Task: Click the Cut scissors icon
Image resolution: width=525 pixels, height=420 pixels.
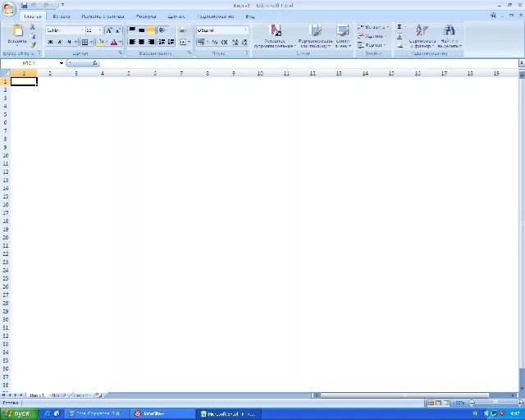Action: click(33, 27)
